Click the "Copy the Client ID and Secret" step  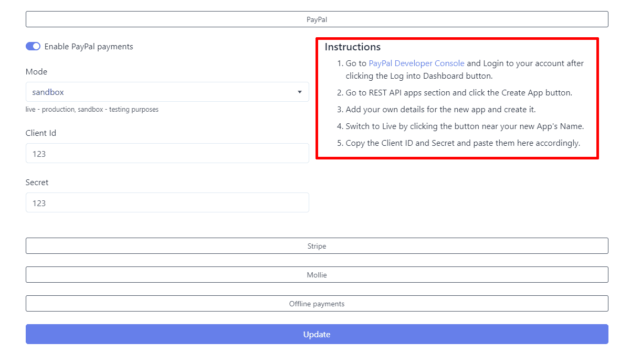tap(463, 143)
